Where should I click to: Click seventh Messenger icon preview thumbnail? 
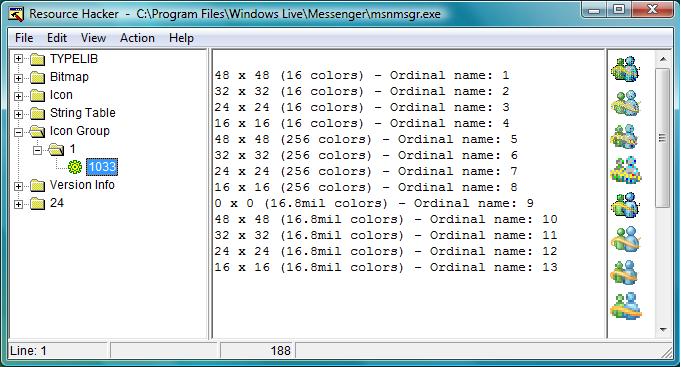pos(625,272)
